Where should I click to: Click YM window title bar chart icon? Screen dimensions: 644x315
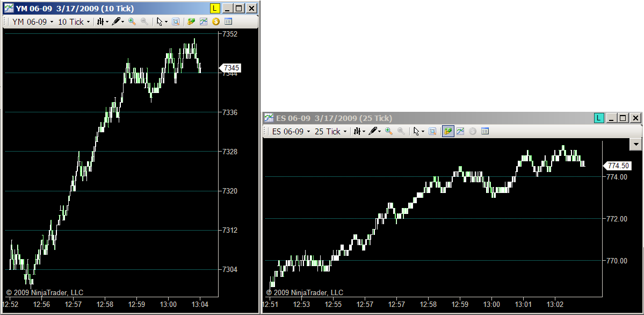click(x=9, y=8)
